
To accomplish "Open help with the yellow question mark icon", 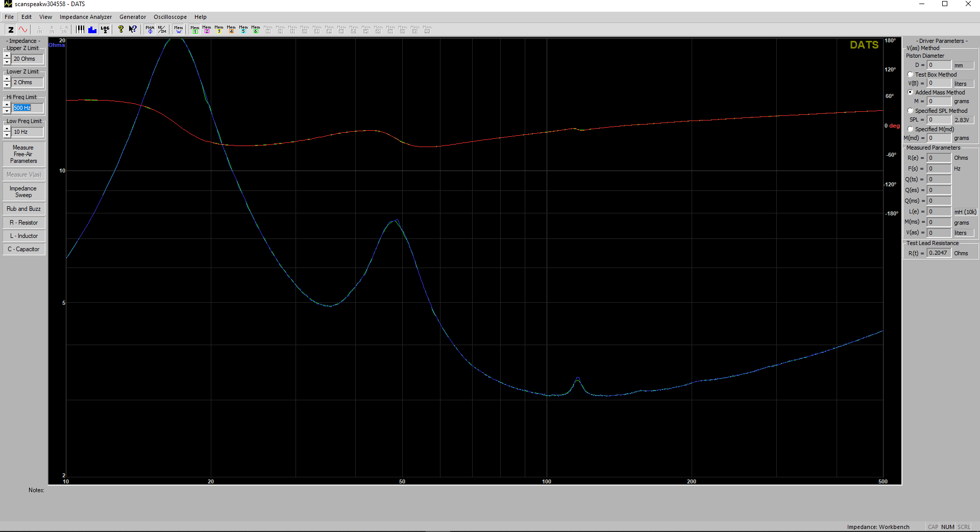I will point(121,30).
